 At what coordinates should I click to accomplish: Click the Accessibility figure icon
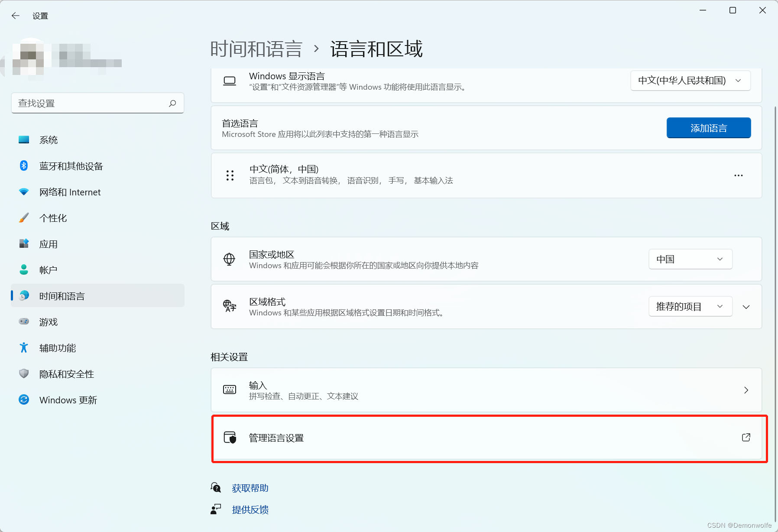click(24, 347)
